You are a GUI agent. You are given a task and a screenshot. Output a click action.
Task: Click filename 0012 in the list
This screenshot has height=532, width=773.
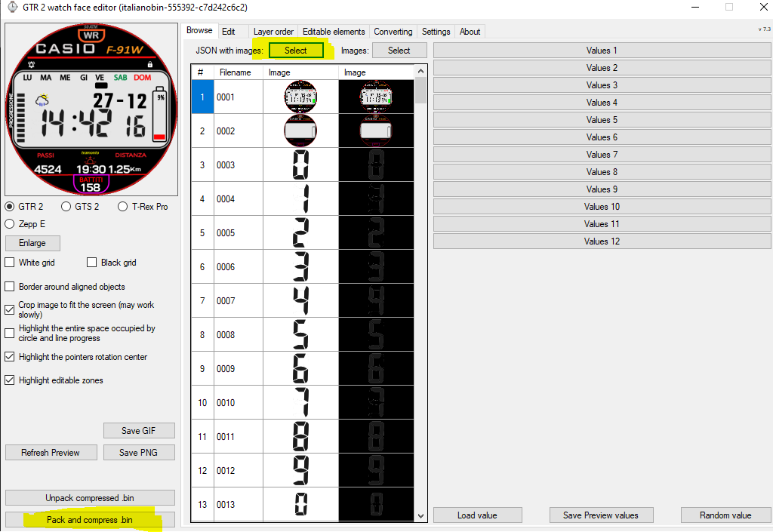226,470
